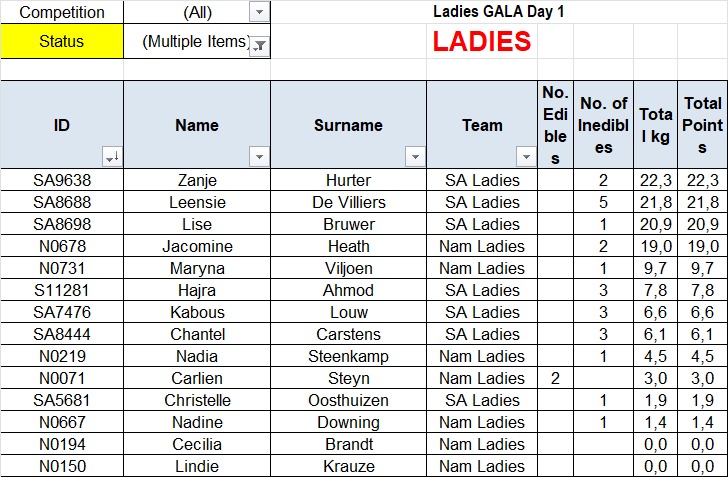Select Carlien Steyn's edibles count cell
Viewport: 728px width, 477px height.
tap(555, 378)
